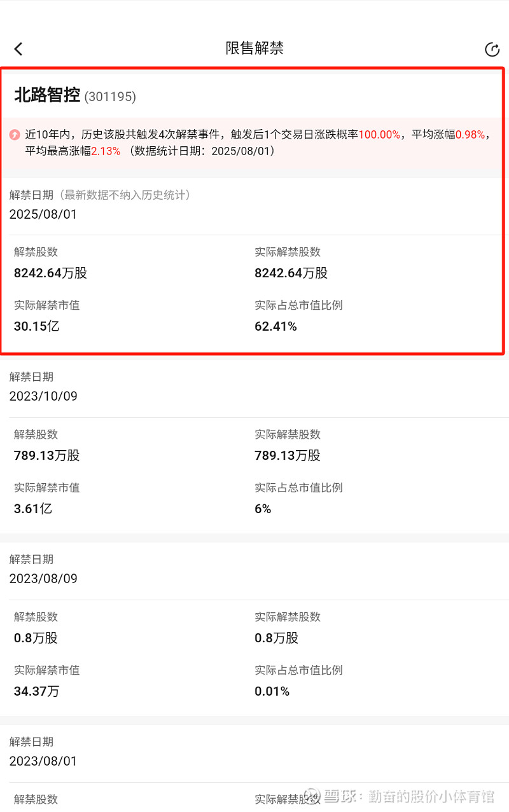The image size is (509, 812).
Task: Click the refresh icon at top right
Action: coord(492,50)
